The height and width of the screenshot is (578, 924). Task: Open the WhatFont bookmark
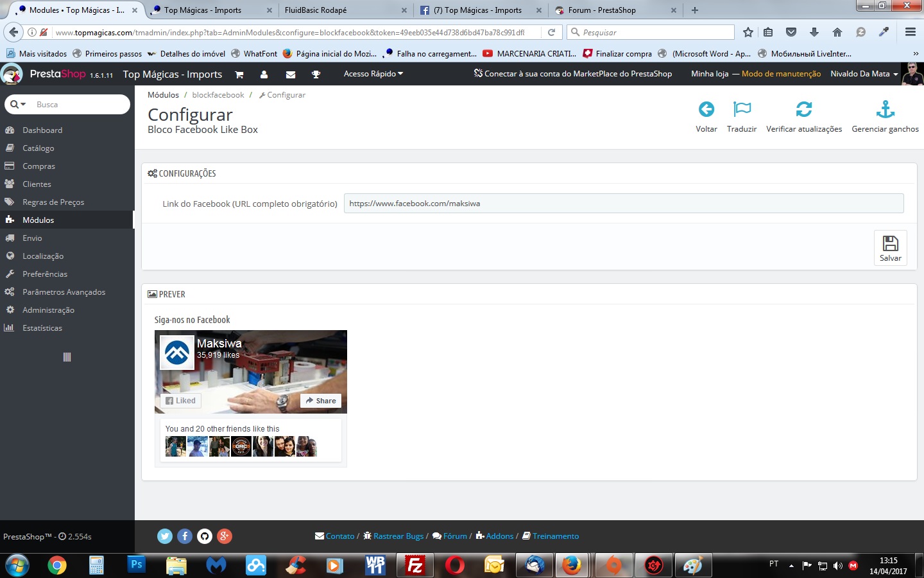(254, 54)
